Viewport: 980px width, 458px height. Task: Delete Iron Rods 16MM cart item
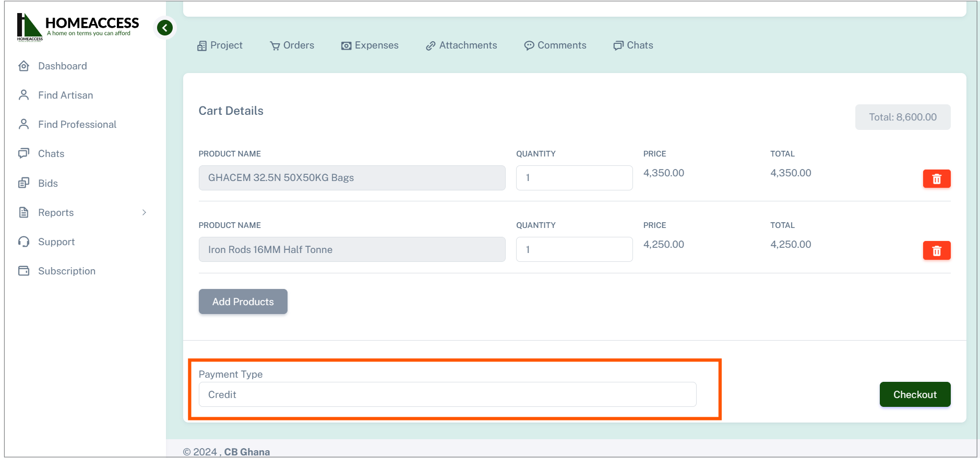point(937,250)
